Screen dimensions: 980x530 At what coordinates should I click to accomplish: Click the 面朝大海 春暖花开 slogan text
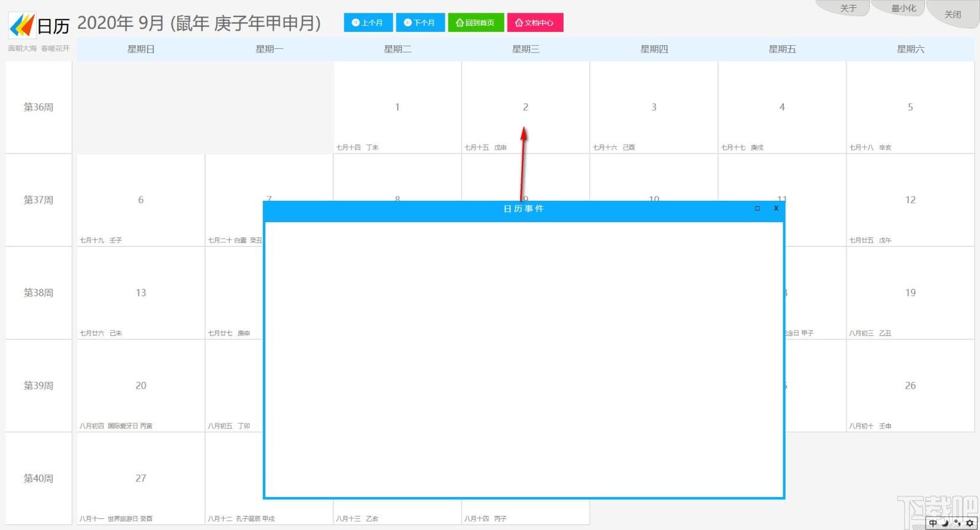coord(39,48)
